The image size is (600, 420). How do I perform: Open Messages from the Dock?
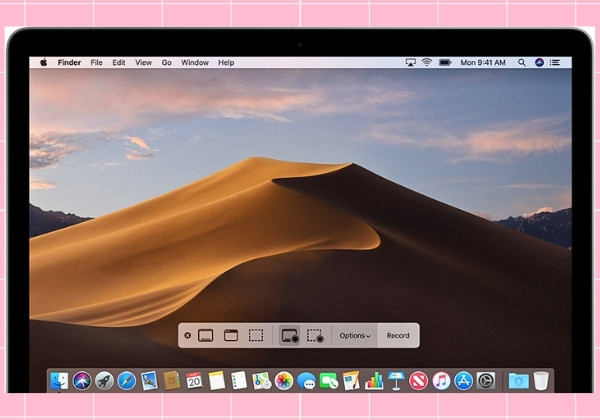click(306, 381)
